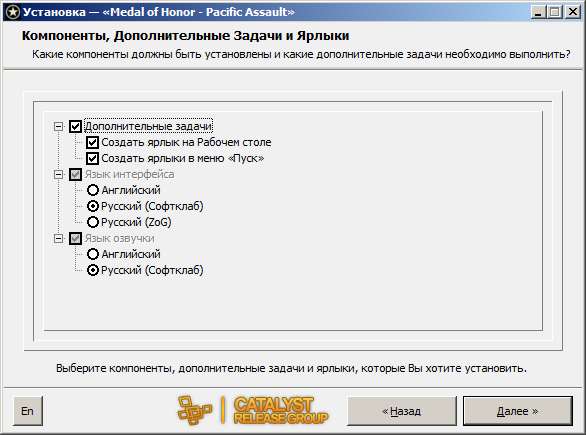The image size is (586, 435).
Task: Close the installer window
Action: 573,12
